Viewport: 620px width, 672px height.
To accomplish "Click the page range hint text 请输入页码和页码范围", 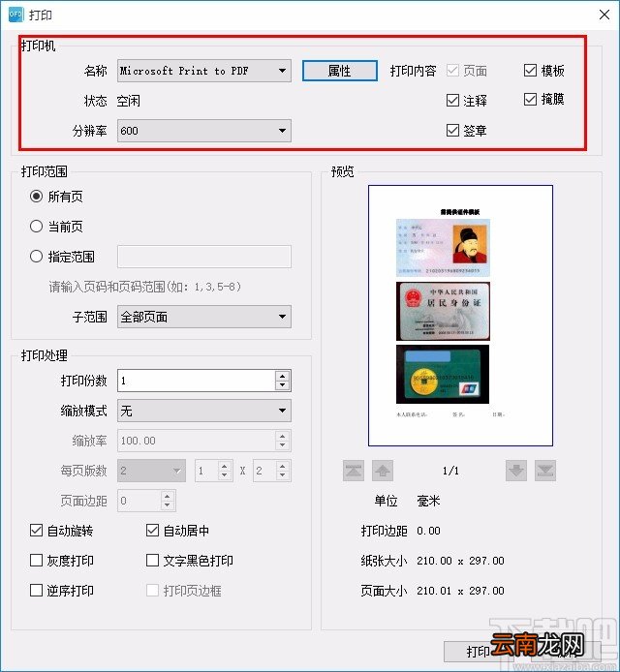I will coord(145,287).
